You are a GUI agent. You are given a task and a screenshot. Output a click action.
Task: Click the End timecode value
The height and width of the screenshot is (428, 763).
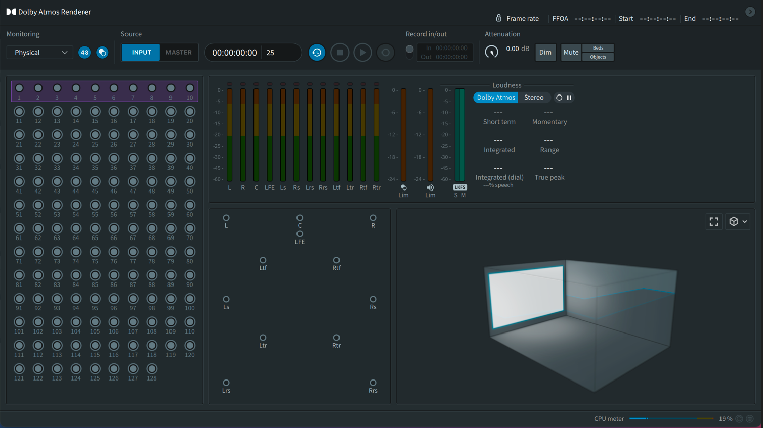click(720, 19)
